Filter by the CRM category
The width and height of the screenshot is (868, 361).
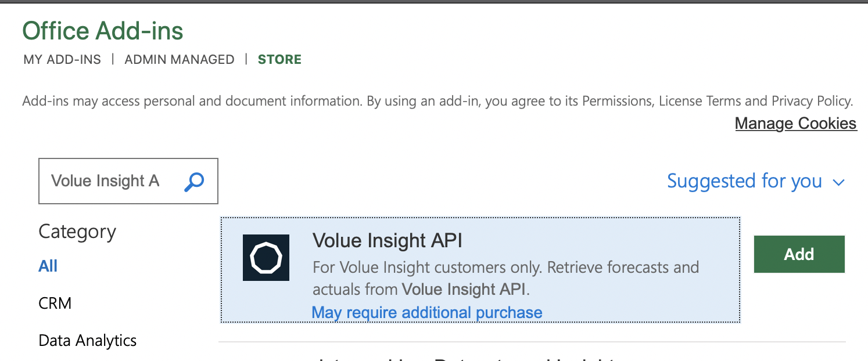(55, 303)
